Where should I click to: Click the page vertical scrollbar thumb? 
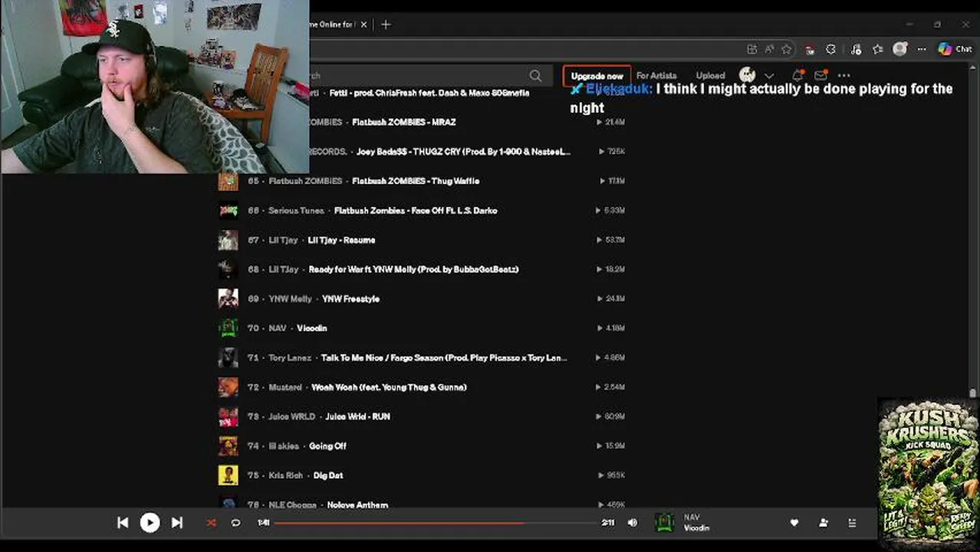pyautogui.click(x=975, y=393)
